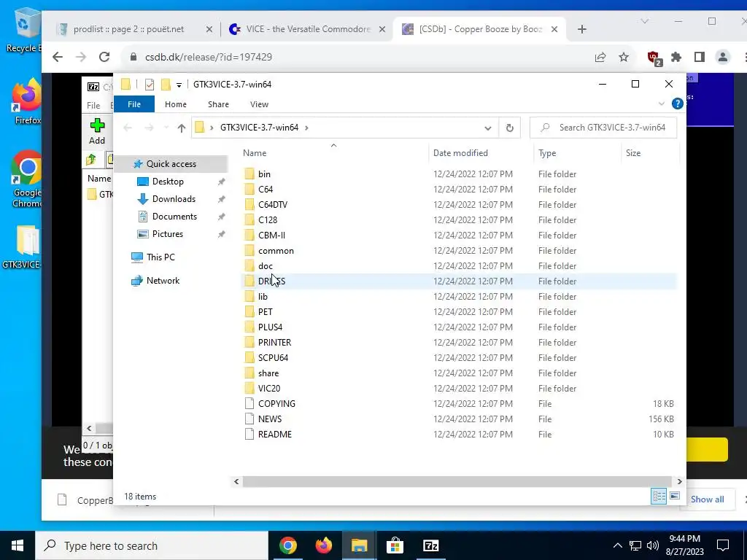Click the Chrome address bar URL

click(x=208, y=57)
